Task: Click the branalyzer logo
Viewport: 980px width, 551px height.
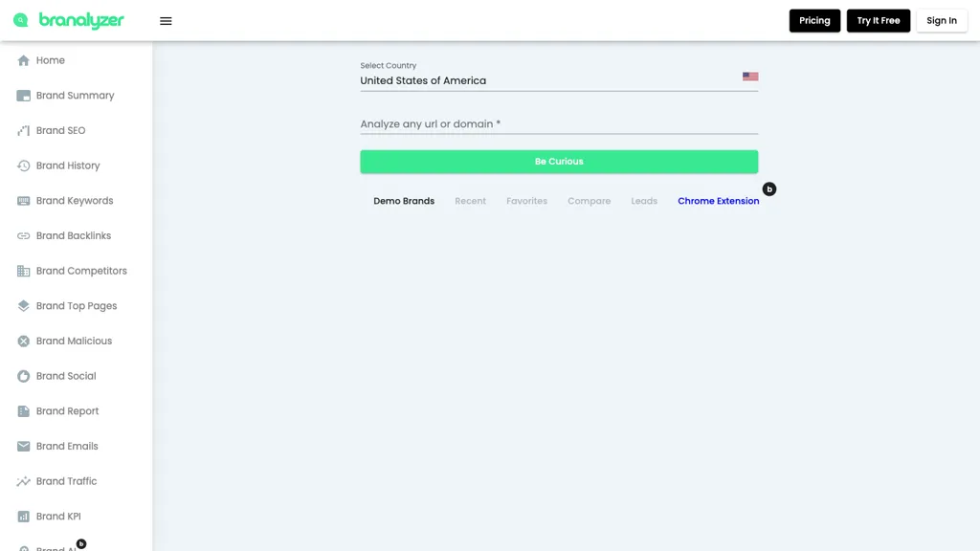Action: tap(69, 21)
